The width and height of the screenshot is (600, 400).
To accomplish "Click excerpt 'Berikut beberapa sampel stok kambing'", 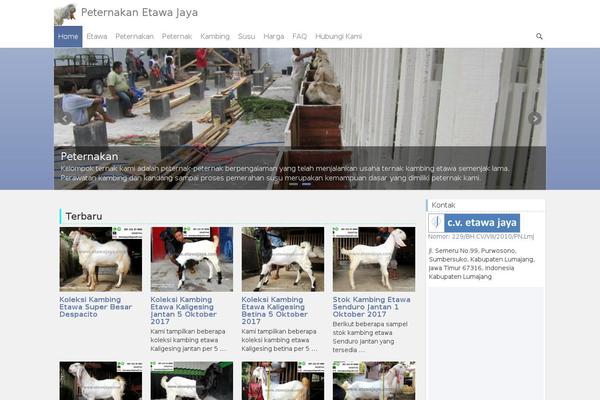I will (x=370, y=337).
